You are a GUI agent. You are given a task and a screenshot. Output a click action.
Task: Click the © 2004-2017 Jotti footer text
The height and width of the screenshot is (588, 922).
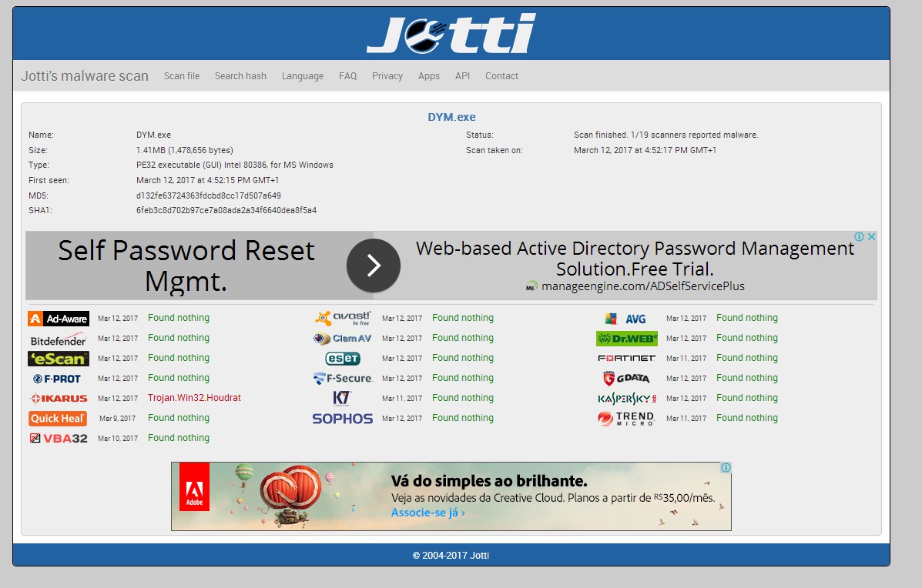click(451, 555)
